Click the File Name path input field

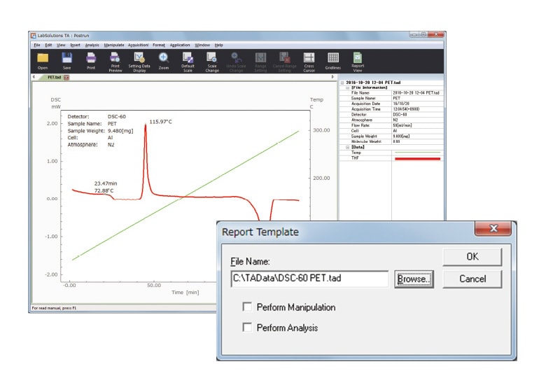[x=309, y=279]
